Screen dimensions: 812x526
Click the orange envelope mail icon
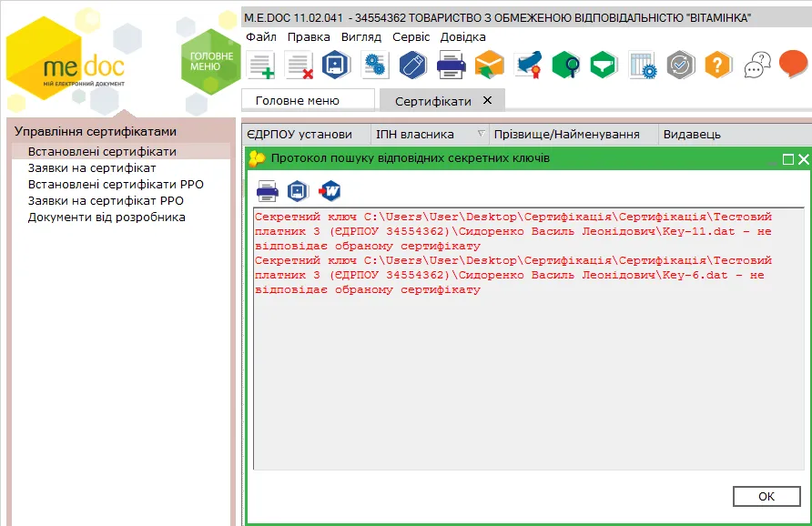pyautogui.click(x=490, y=66)
